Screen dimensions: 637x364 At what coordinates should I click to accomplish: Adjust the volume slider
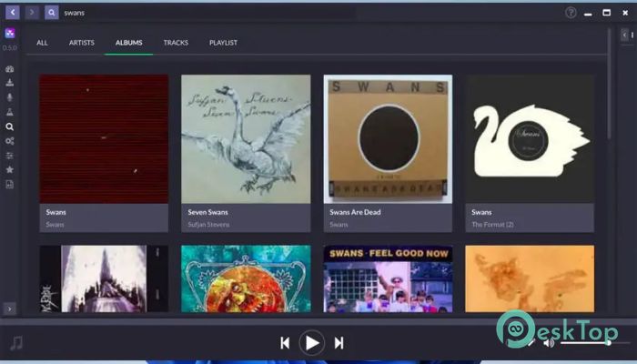point(595,343)
